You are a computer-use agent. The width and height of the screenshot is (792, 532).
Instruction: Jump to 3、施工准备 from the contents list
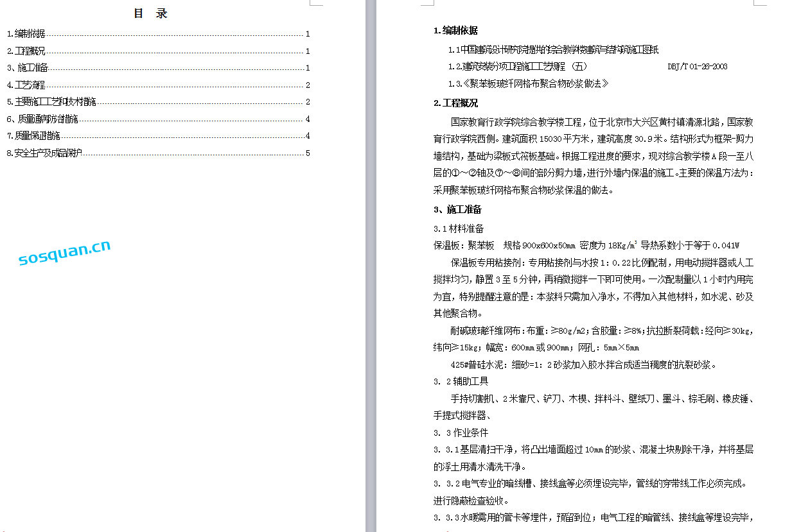pos(28,68)
